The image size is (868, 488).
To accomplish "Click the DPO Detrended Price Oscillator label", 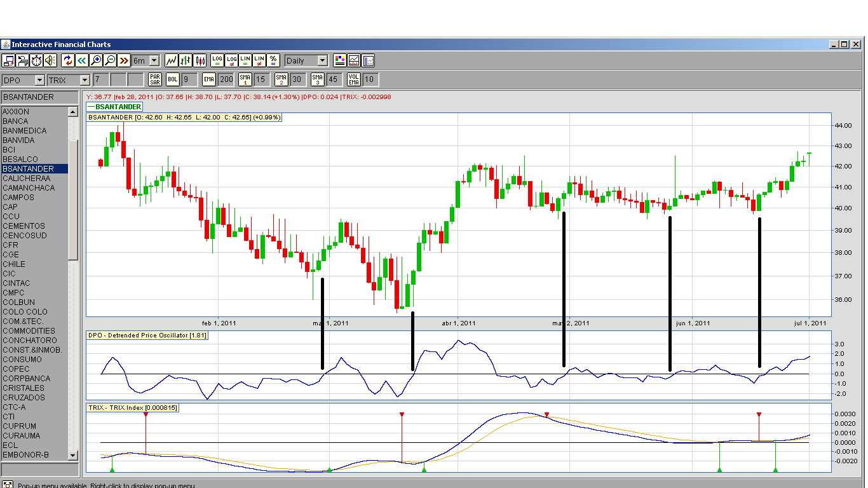I will coord(147,335).
